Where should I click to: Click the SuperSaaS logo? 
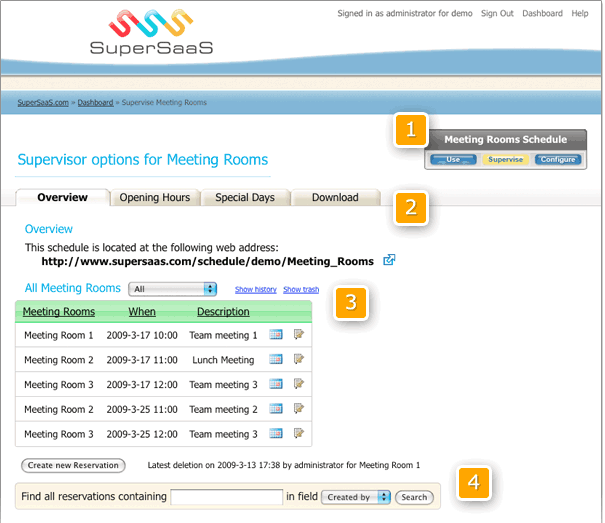click(x=151, y=32)
